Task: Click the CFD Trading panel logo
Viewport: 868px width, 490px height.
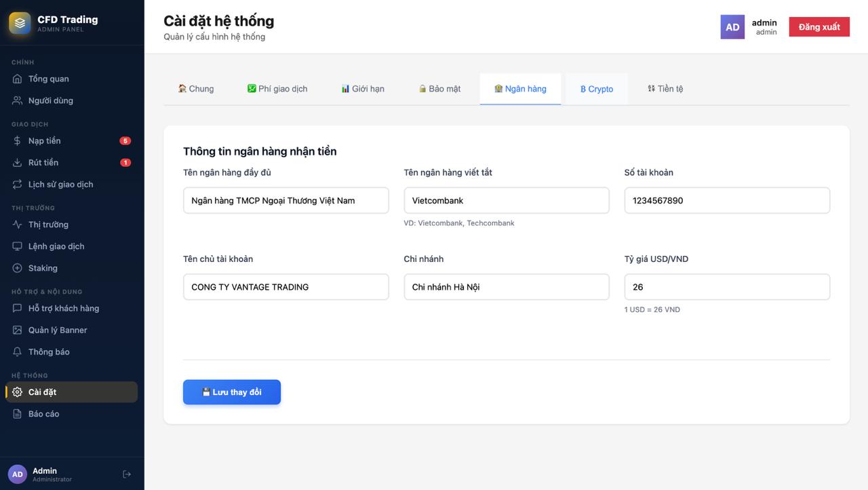Action: click(x=19, y=22)
